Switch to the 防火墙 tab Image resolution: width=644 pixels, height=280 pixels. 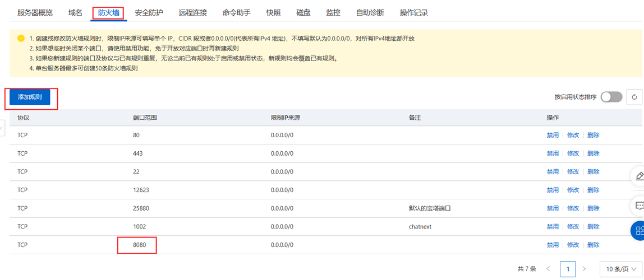click(109, 12)
